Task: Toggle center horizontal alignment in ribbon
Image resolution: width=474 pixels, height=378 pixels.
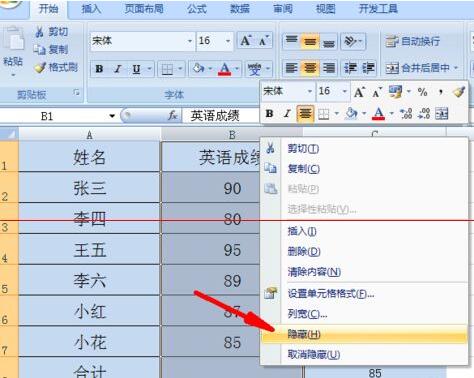Action: coord(310,68)
